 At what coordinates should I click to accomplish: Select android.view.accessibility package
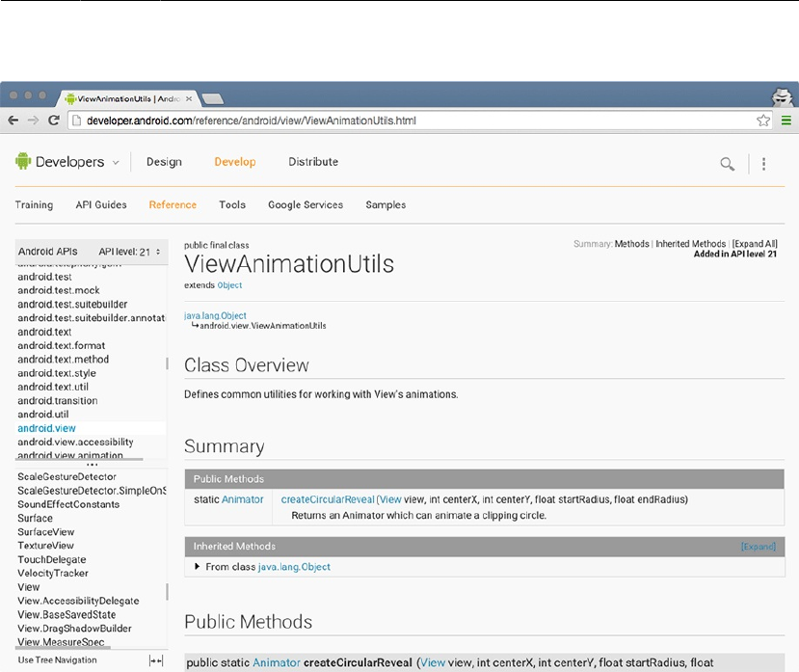click(x=75, y=442)
